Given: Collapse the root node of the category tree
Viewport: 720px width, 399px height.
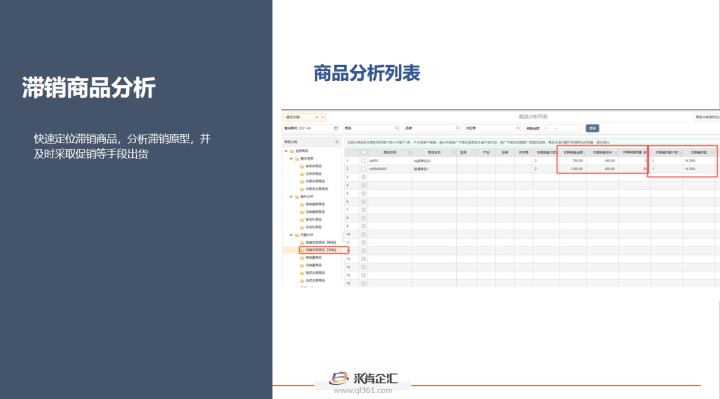Looking at the screenshot, I should (286, 151).
